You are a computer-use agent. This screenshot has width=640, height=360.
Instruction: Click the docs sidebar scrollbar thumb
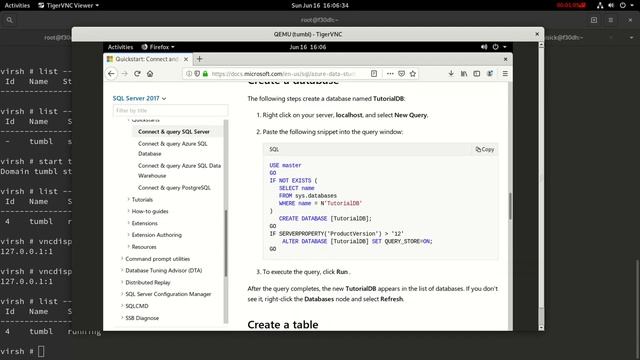click(226, 243)
